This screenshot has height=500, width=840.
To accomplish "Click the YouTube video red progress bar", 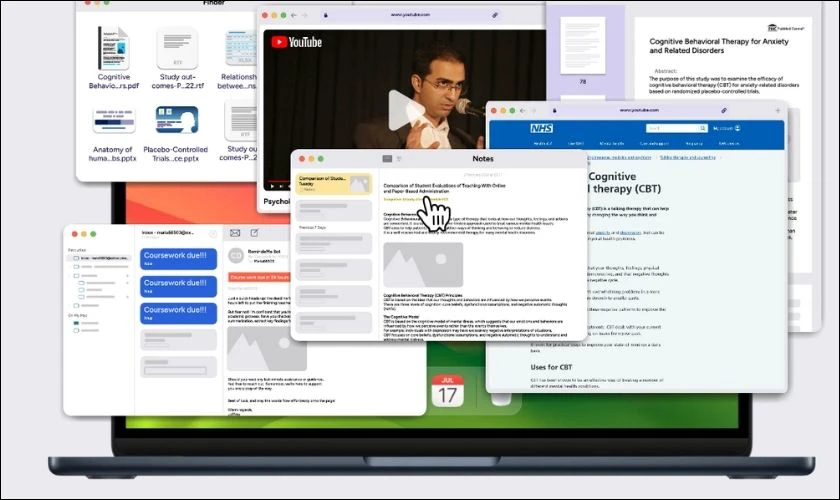I will (x=278, y=181).
